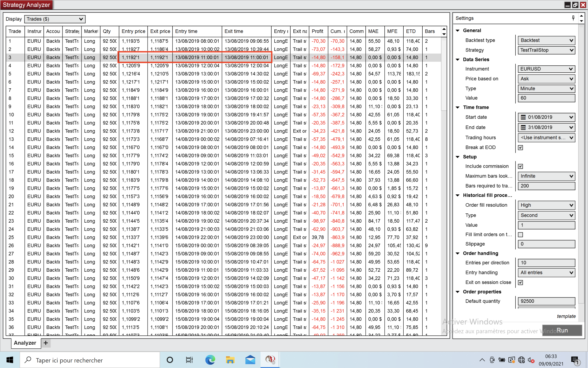Open the Strategy TestTrailStop dropdown
Image resolution: width=588 pixels, height=368 pixels.
[x=546, y=50]
